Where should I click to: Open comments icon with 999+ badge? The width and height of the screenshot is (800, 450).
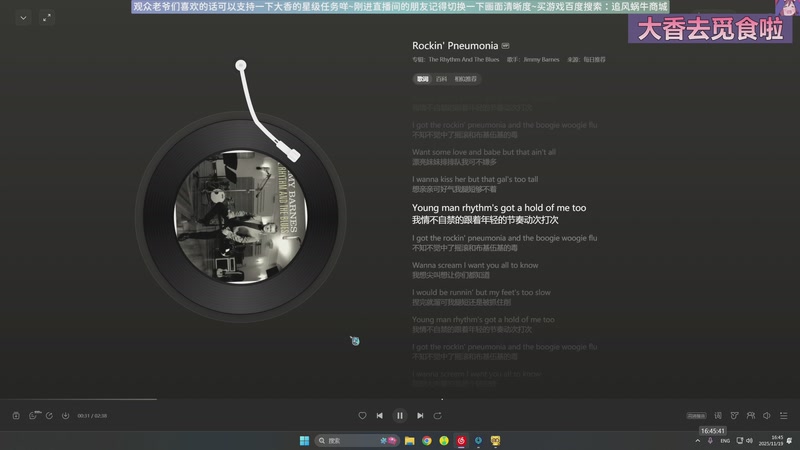pos(34,415)
